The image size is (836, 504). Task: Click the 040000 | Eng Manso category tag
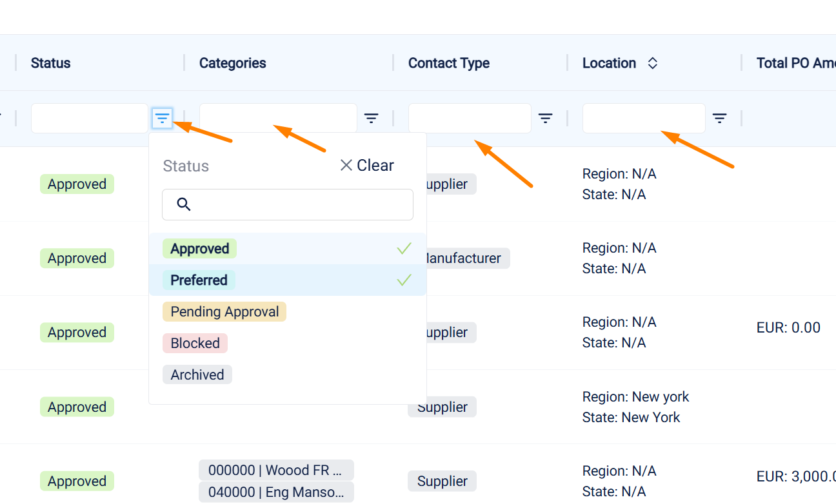click(x=276, y=492)
